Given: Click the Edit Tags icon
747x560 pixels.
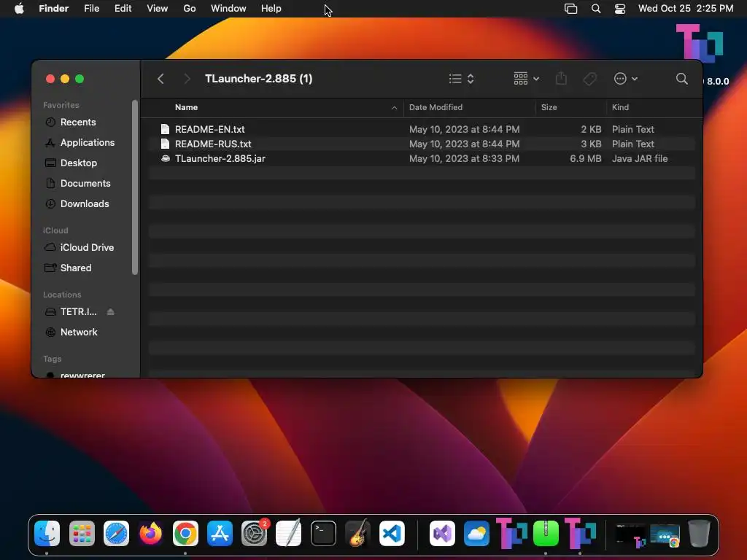Looking at the screenshot, I should click(589, 79).
